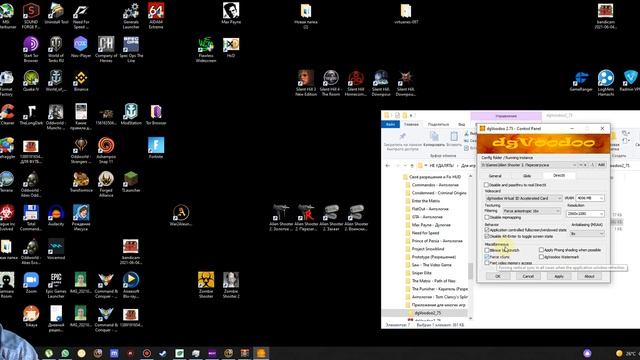
Task: Select the Ashampoo Snap 11 icon
Action: tap(106, 150)
